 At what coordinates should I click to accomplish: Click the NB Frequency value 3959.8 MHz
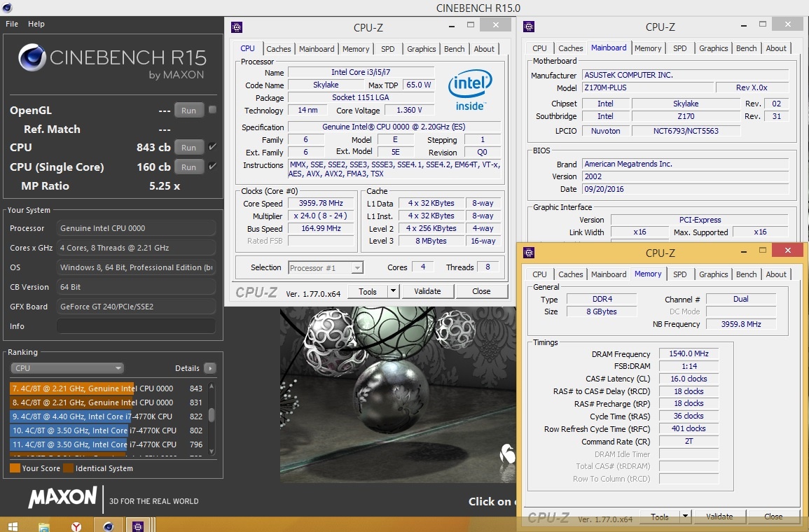click(741, 324)
